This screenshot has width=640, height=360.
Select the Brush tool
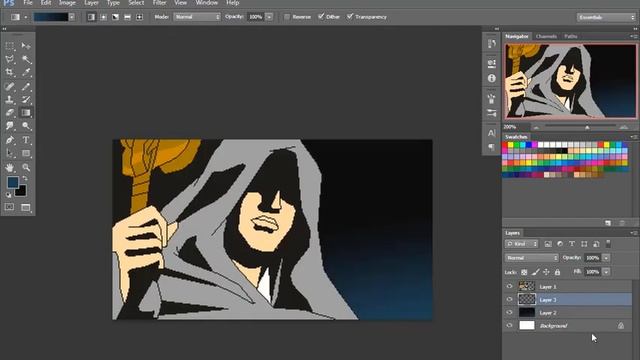26,86
